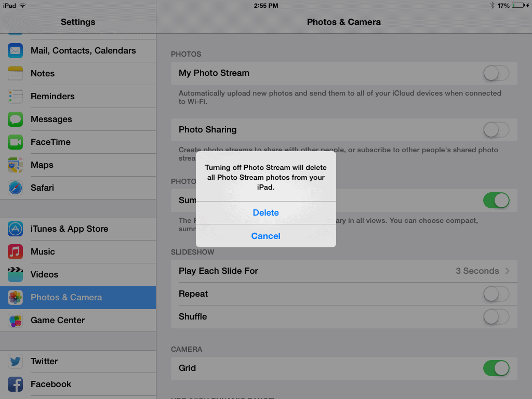
Task: Turn on Photo Sharing
Action: coord(496,129)
